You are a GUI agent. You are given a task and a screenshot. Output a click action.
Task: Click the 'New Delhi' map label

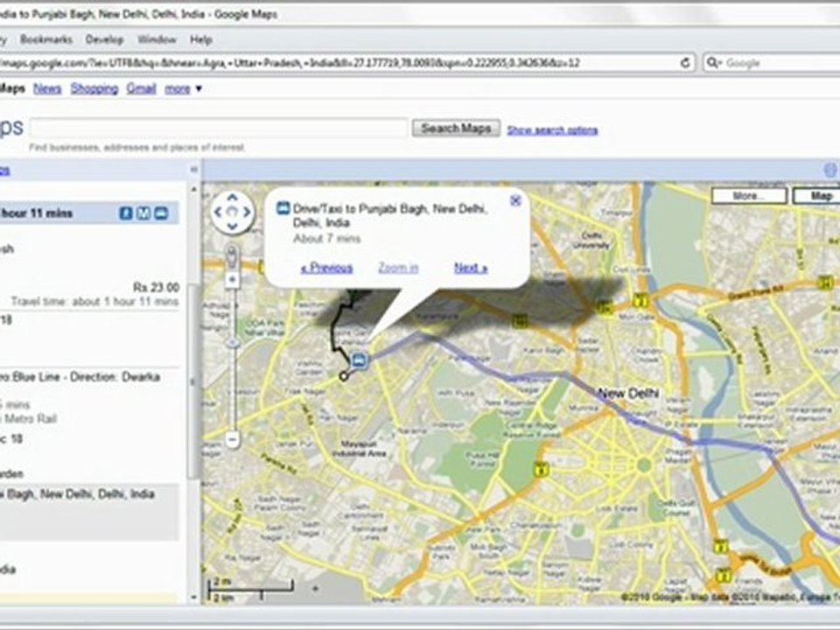click(628, 393)
